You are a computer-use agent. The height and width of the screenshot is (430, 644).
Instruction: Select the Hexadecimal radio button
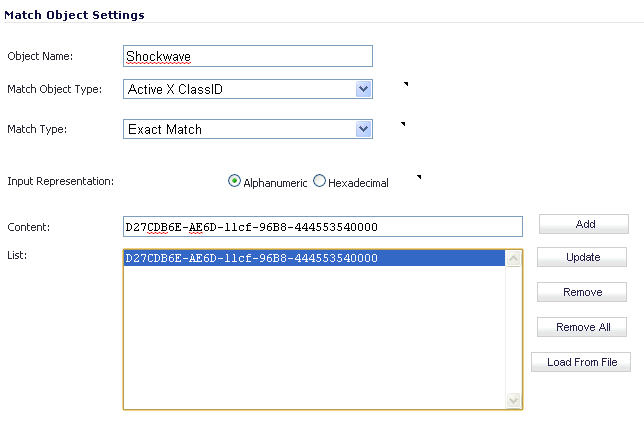point(319,181)
